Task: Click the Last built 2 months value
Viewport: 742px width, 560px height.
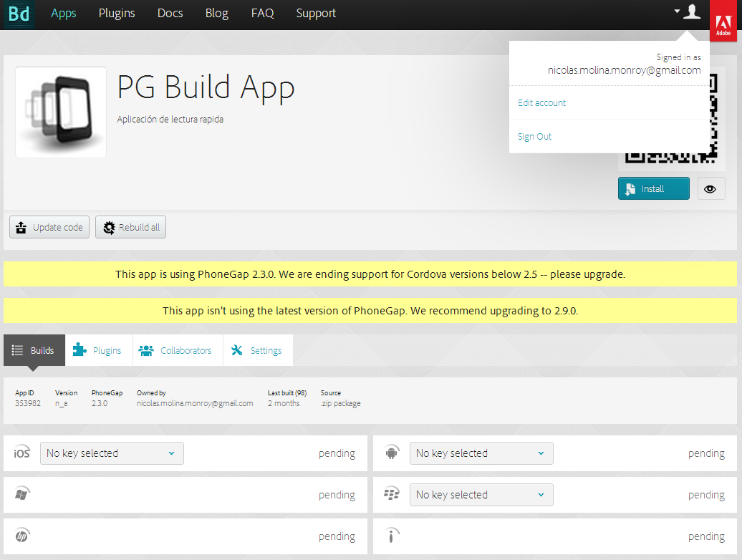Action: (284, 403)
